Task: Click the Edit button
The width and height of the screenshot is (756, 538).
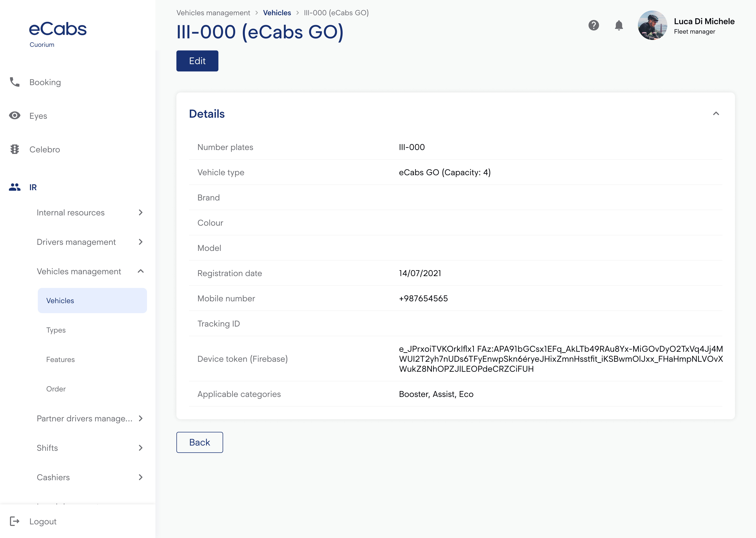Action: [x=197, y=61]
